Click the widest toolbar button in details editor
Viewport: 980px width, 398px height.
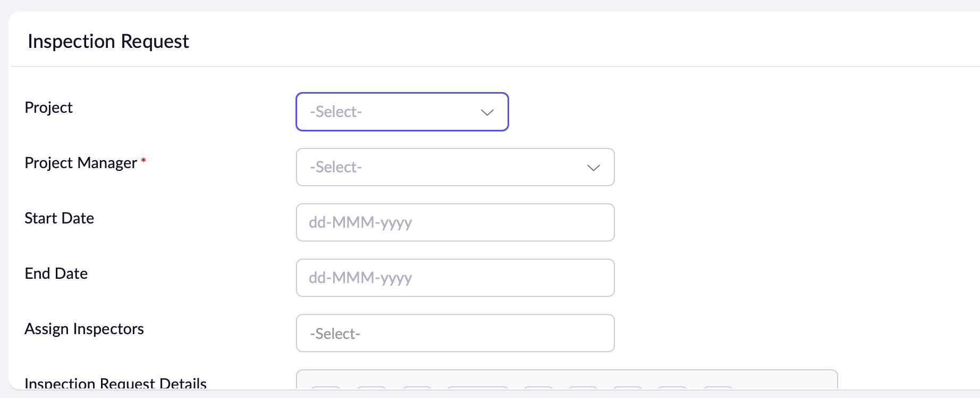tap(478, 387)
